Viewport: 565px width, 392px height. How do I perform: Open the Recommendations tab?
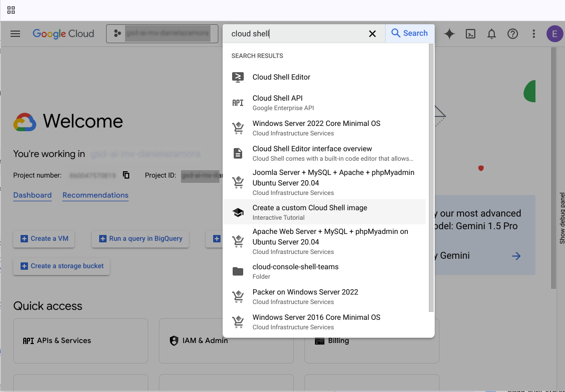click(95, 195)
